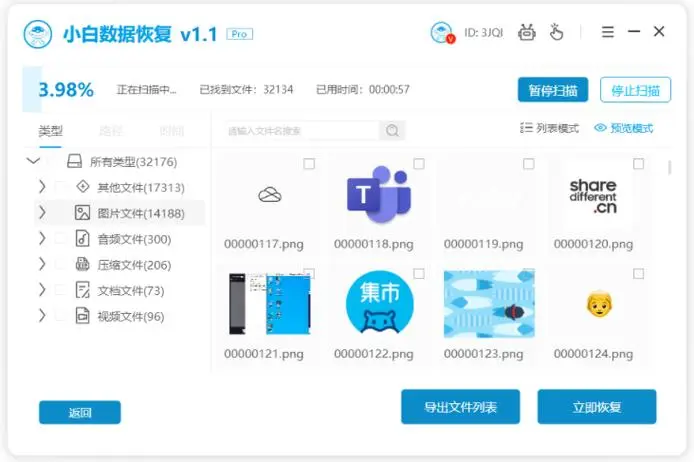
Task: Switch to the 类型 tab
Action: click(50, 131)
